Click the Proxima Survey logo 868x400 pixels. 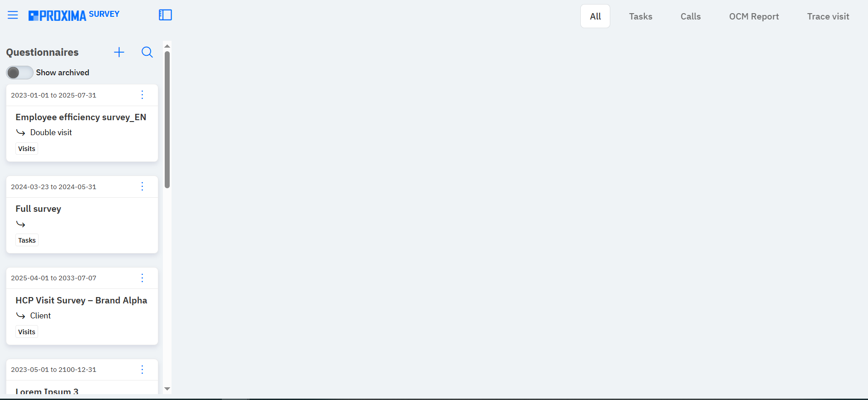pos(74,15)
